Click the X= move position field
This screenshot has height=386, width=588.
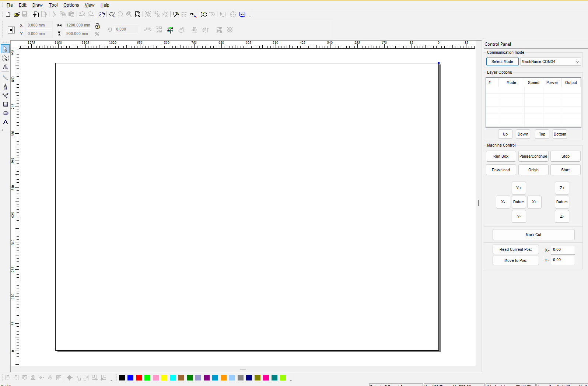tap(563, 250)
